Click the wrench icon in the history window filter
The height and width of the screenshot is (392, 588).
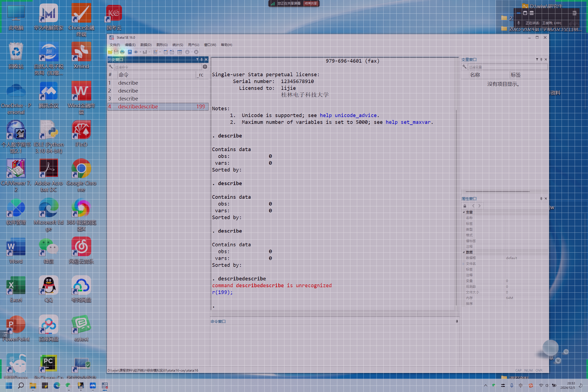[x=111, y=67]
